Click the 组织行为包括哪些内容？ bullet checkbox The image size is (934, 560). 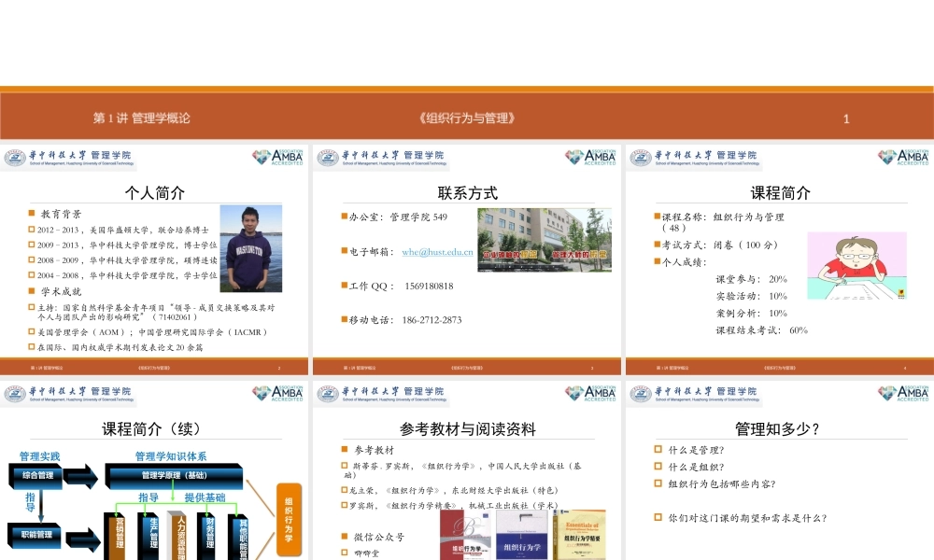(658, 483)
